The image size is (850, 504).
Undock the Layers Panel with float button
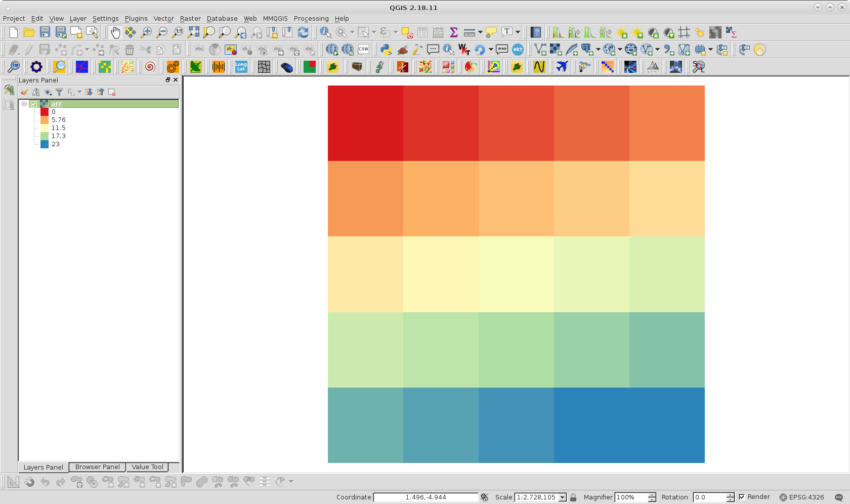click(x=168, y=80)
